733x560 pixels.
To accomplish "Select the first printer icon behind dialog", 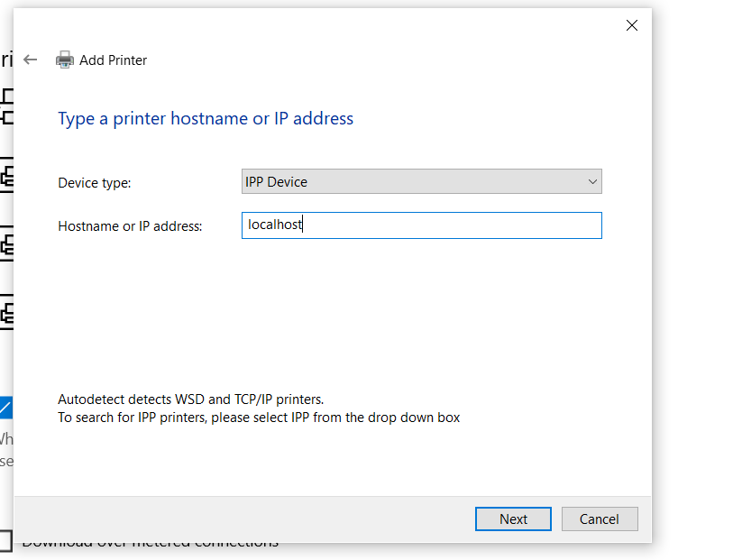I will click(6, 106).
